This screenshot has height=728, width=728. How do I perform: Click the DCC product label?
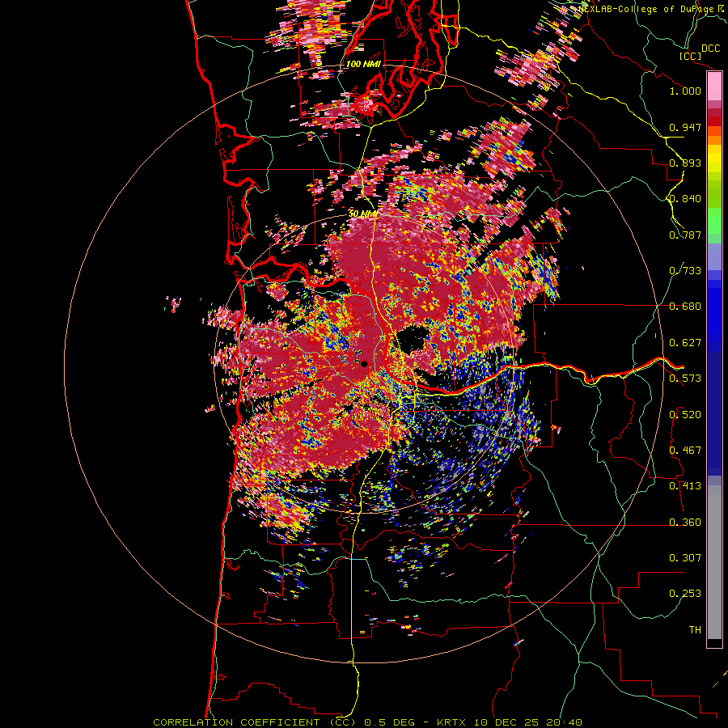pyautogui.click(x=710, y=49)
